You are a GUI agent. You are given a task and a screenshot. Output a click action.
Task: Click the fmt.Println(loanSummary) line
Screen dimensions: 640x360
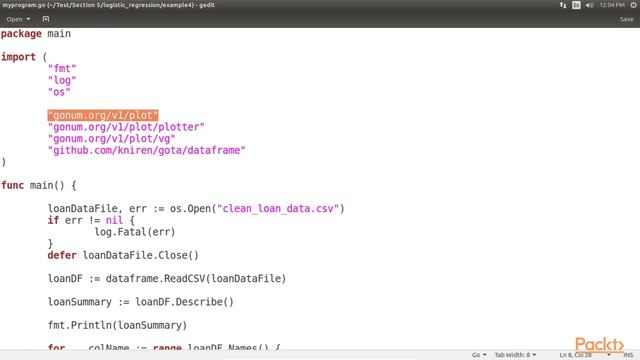[117, 325]
